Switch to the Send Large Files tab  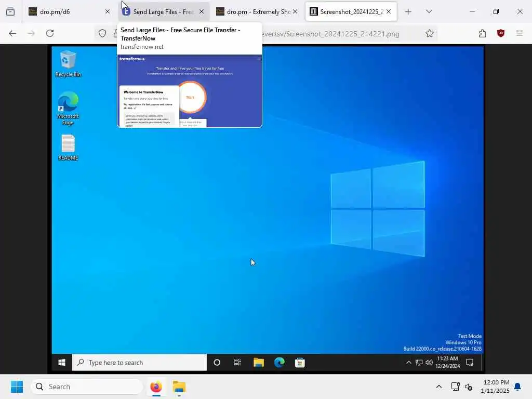[x=164, y=11]
